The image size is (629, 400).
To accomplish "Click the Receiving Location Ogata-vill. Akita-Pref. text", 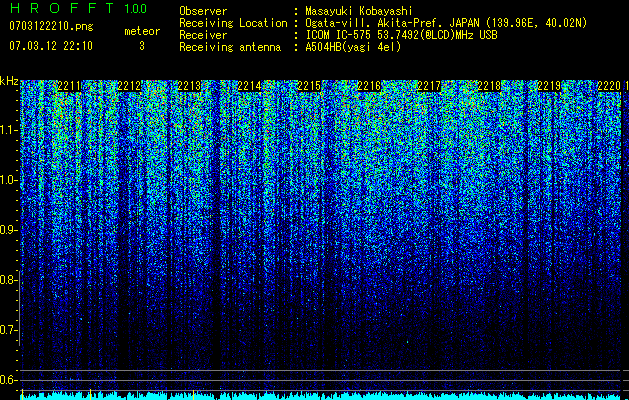I will point(446,23).
